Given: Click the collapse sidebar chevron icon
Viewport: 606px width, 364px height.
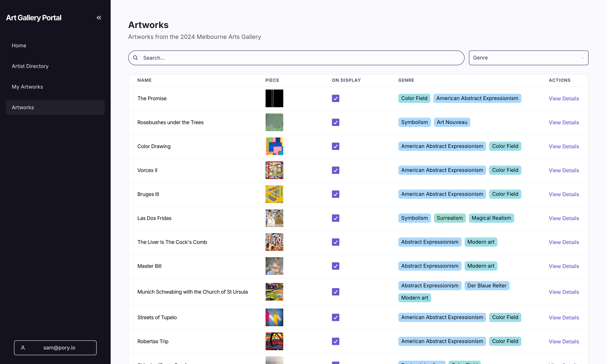Looking at the screenshot, I should point(99,18).
